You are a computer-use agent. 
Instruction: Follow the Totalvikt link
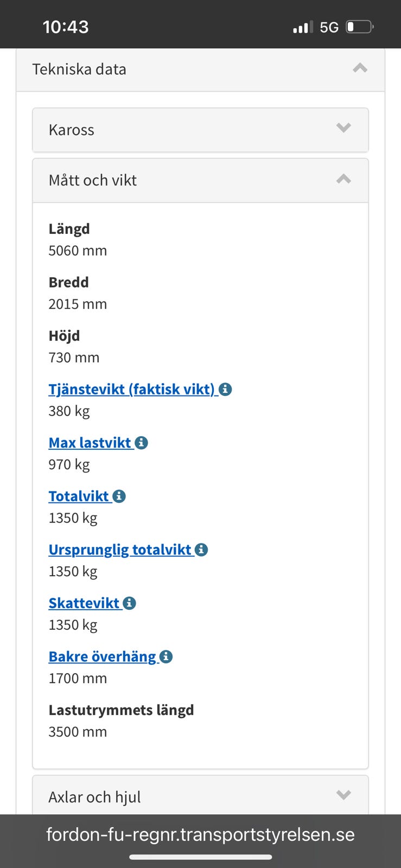click(79, 496)
